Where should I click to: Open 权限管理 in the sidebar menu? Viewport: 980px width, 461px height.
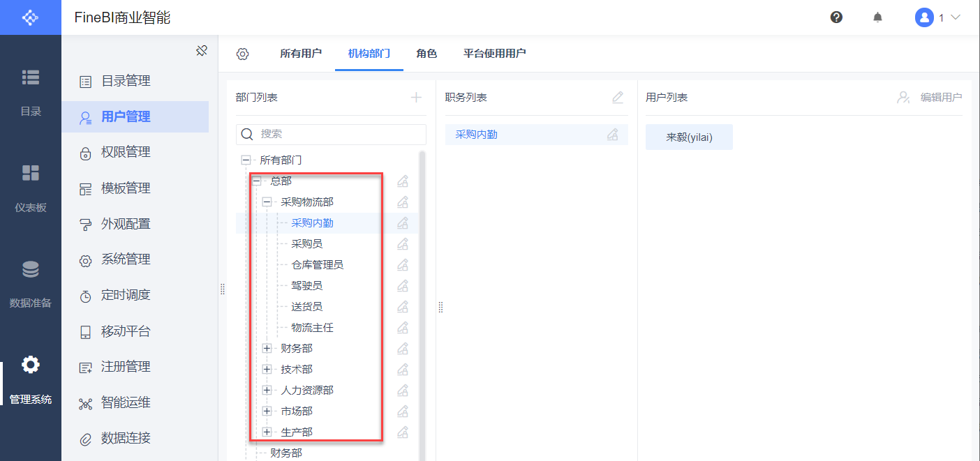(126, 152)
